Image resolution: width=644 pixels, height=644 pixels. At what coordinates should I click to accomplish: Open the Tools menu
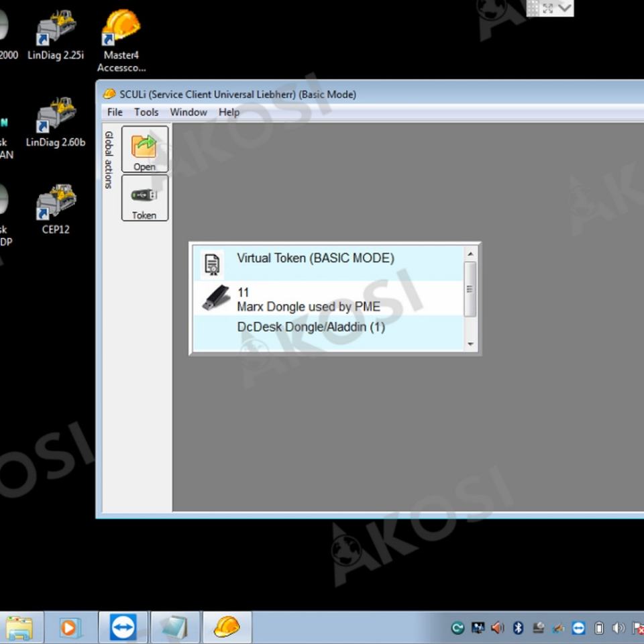click(146, 112)
